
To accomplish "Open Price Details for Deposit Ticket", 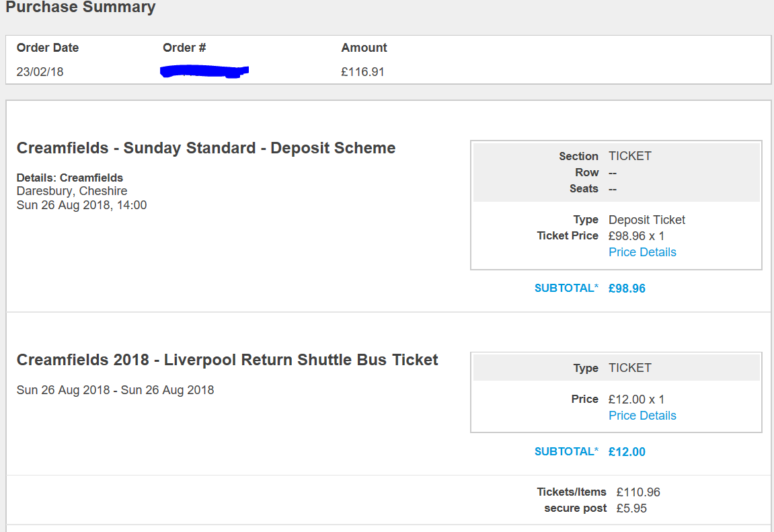I will (x=642, y=252).
